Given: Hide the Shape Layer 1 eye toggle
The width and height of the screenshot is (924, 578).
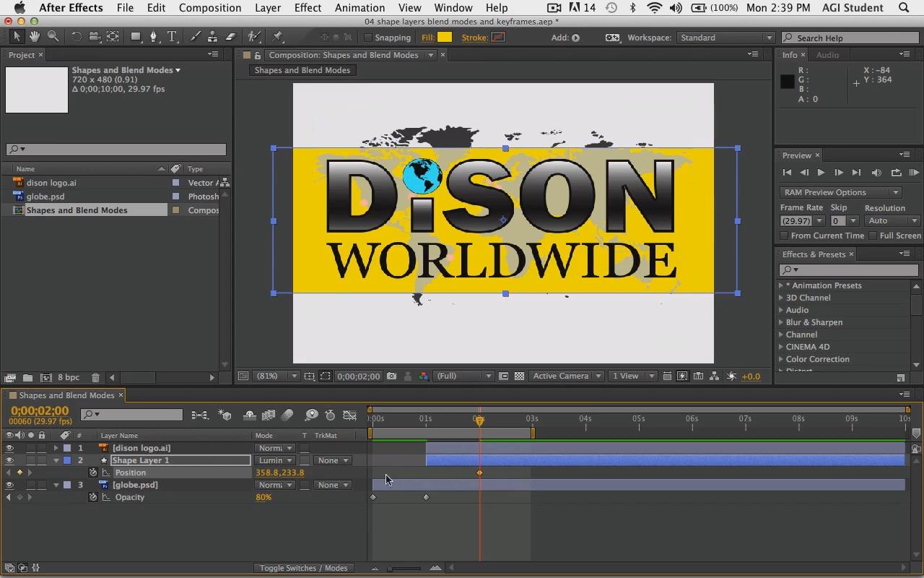Looking at the screenshot, I should 9,460.
